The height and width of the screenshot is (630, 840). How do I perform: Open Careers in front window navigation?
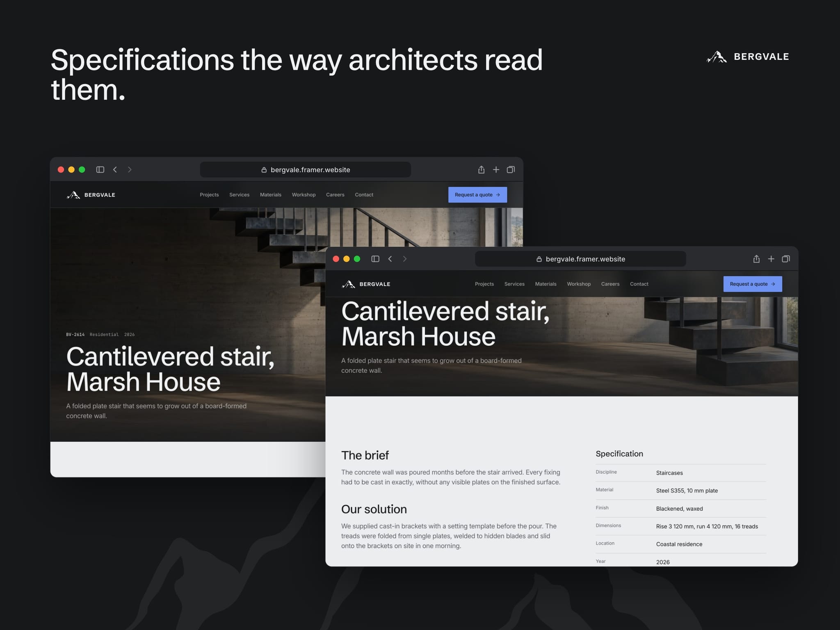(610, 284)
